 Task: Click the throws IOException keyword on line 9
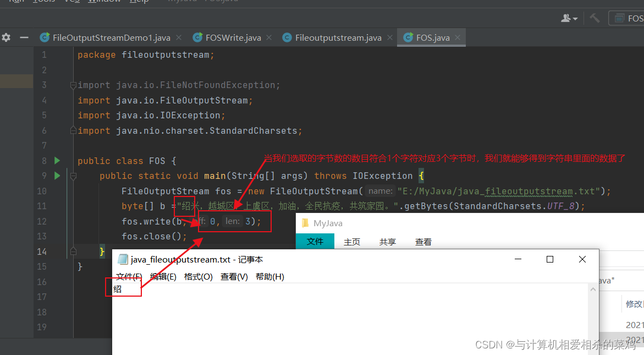(364, 176)
